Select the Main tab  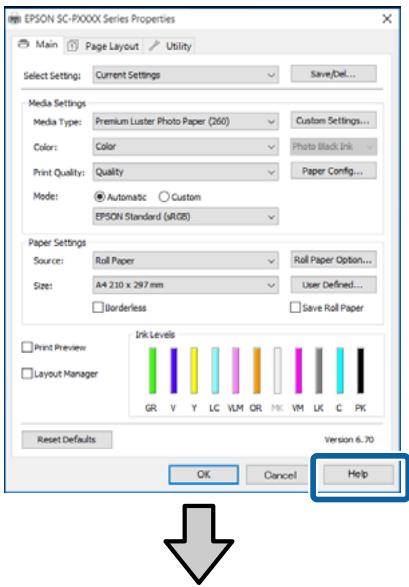(x=39, y=45)
